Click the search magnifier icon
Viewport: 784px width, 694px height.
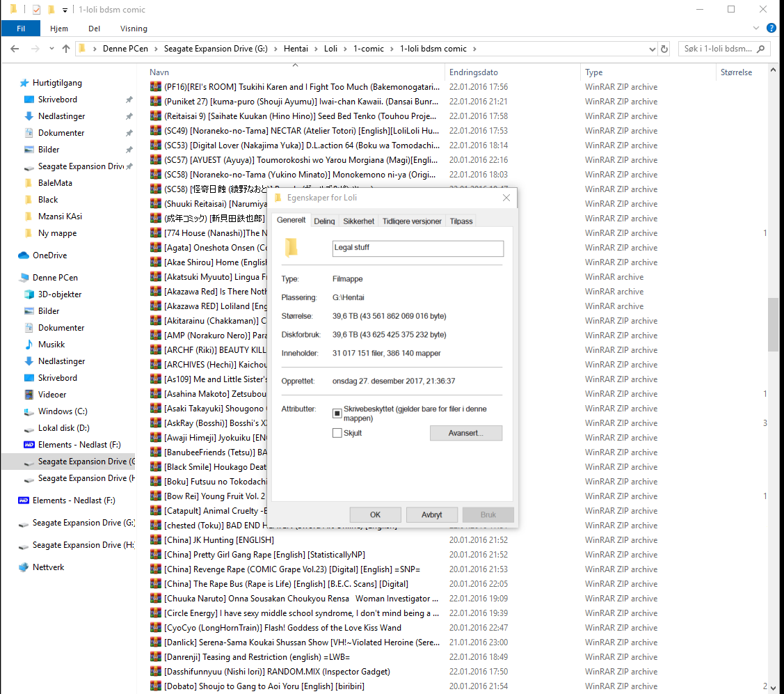tap(761, 49)
